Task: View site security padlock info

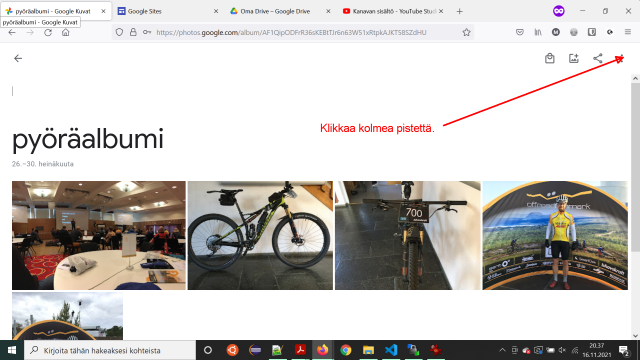Action: [133, 32]
